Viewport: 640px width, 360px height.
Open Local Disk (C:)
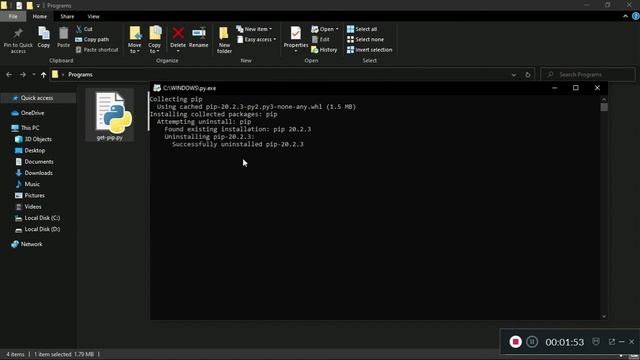click(x=38, y=218)
